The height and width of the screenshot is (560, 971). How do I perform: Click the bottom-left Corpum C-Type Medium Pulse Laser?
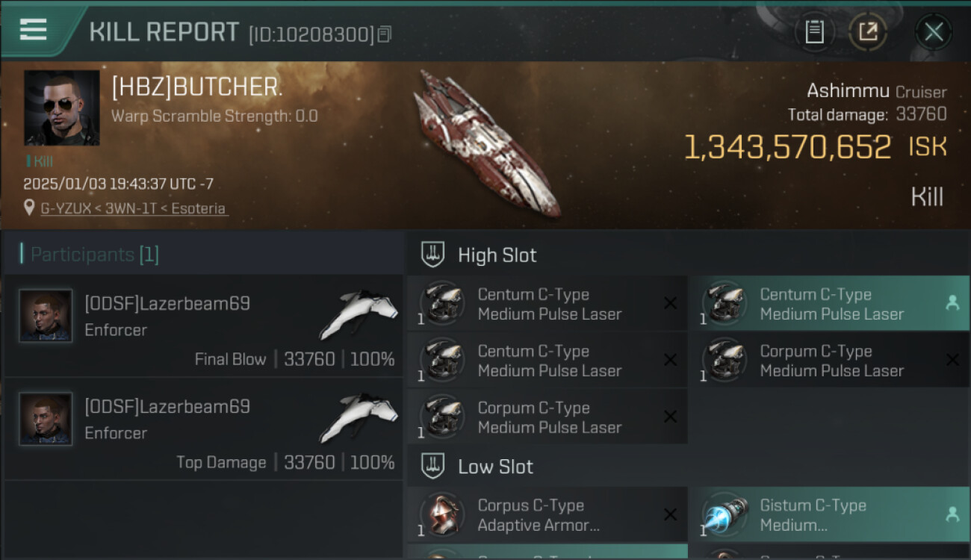pyautogui.click(x=547, y=417)
